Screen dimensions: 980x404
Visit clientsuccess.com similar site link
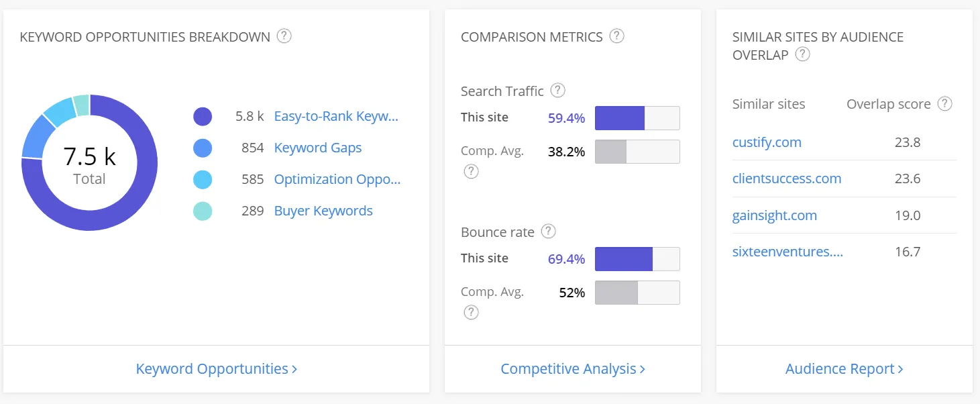point(787,179)
